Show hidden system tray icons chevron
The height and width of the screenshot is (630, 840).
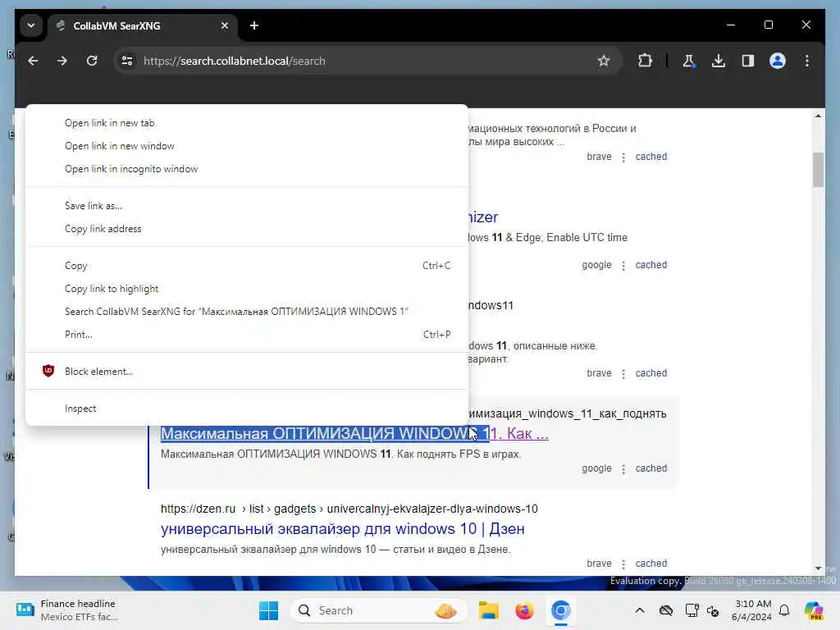pos(640,610)
